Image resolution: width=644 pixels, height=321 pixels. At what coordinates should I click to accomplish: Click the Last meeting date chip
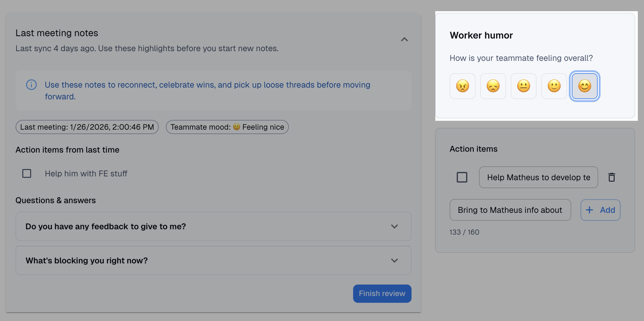(87, 127)
